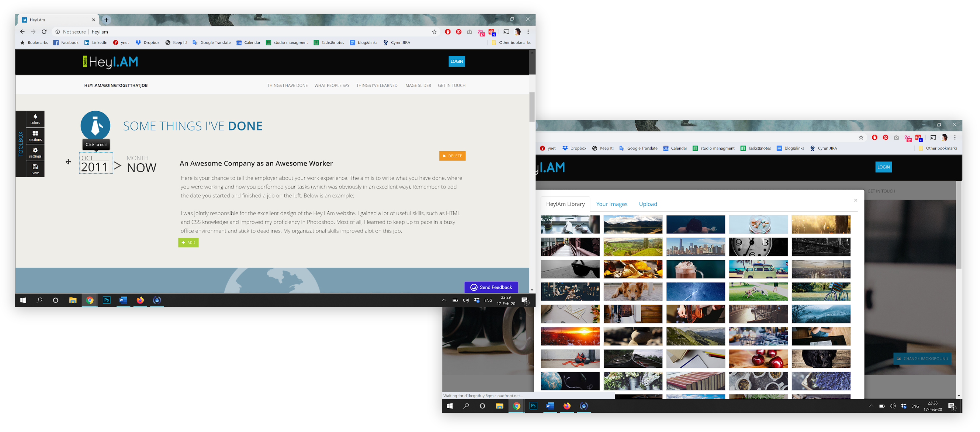Click the orange DELETE button
The image size is (980, 432).
452,156
